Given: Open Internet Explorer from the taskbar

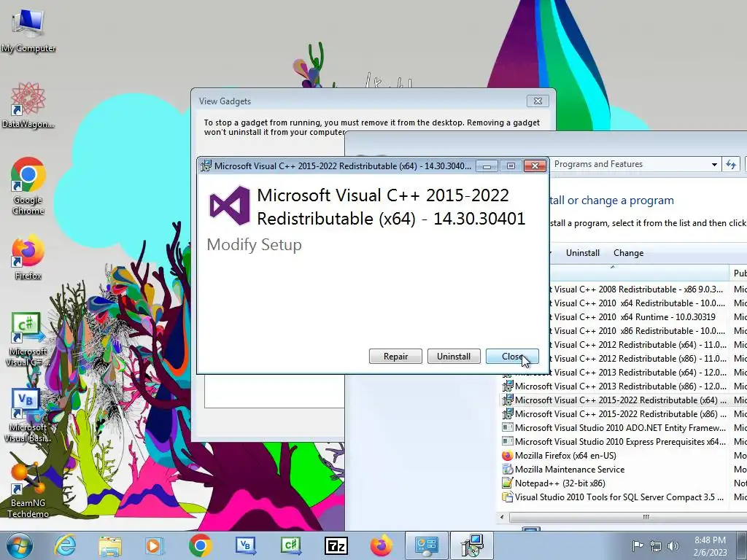Looking at the screenshot, I should click(65, 545).
